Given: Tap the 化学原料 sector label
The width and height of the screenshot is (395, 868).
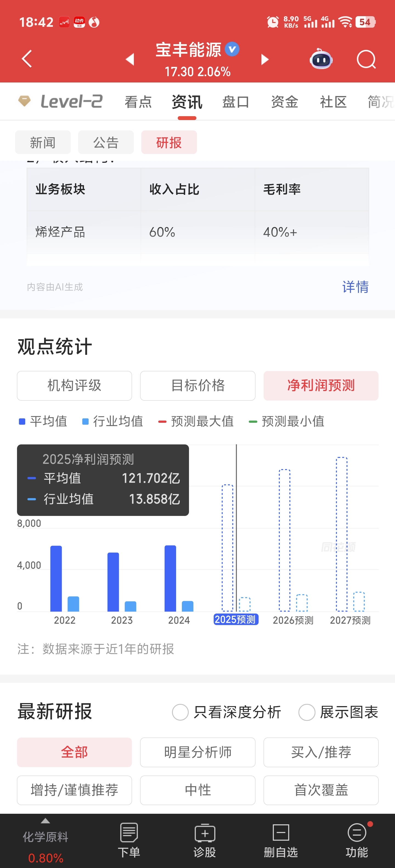Looking at the screenshot, I should pos(45,837).
